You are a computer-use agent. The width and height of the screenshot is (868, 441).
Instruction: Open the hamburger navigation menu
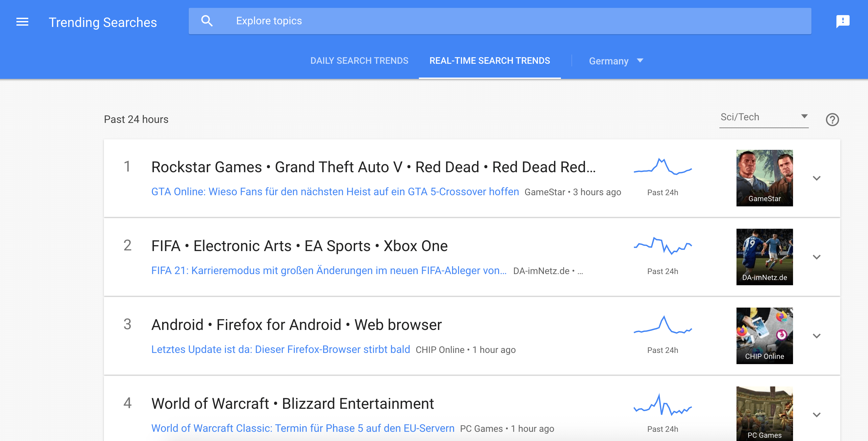click(x=22, y=22)
